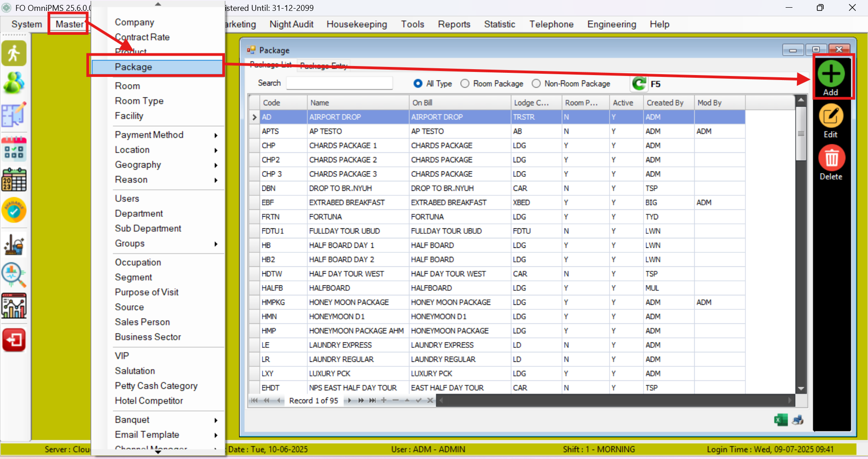
Task: Go to previous record in navigator
Action: tap(279, 401)
